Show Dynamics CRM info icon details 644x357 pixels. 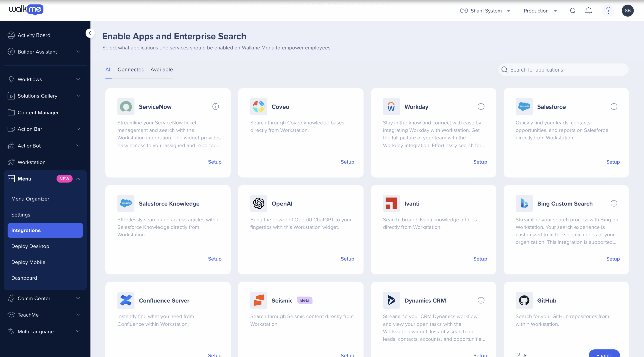click(x=481, y=300)
